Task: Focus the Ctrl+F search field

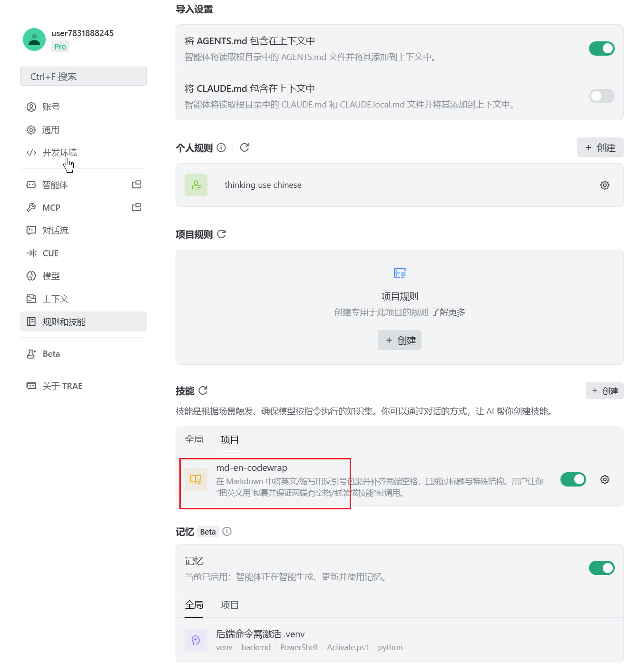Action: point(83,76)
